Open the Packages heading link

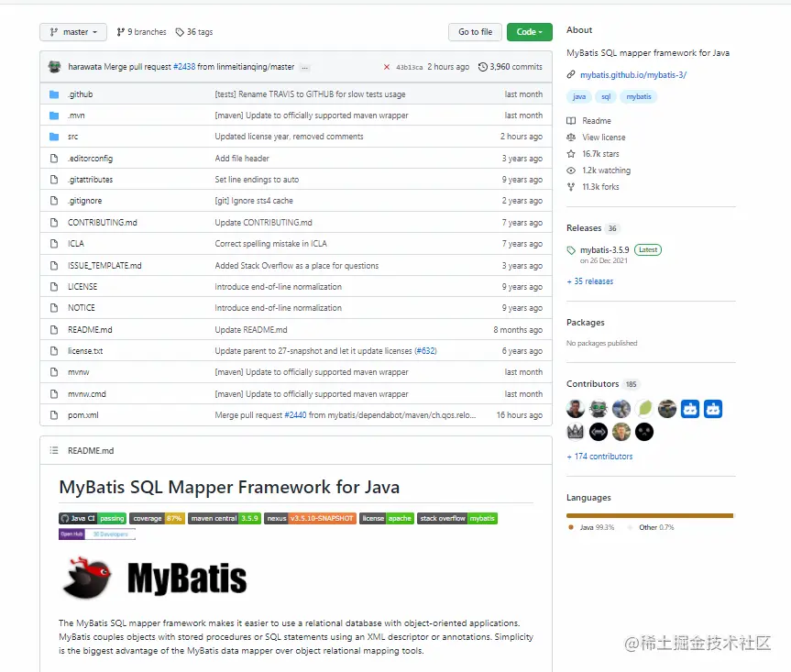pyautogui.click(x=585, y=323)
